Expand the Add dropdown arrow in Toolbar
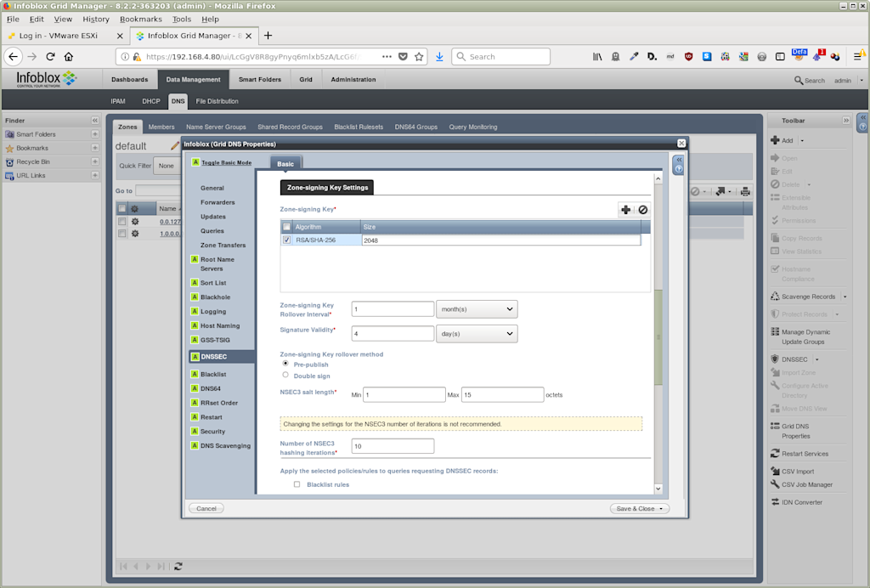The width and height of the screenshot is (870, 588). click(802, 140)
